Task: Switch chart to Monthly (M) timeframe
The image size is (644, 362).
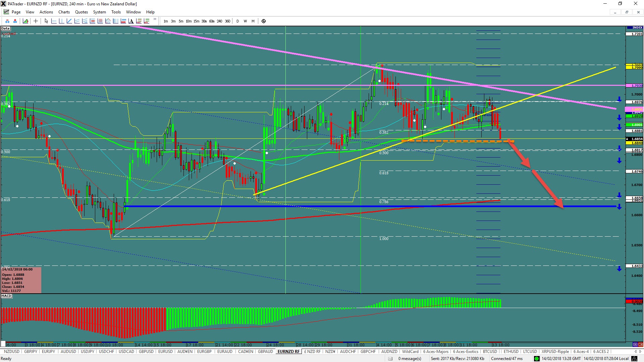Action: [253, 21]
